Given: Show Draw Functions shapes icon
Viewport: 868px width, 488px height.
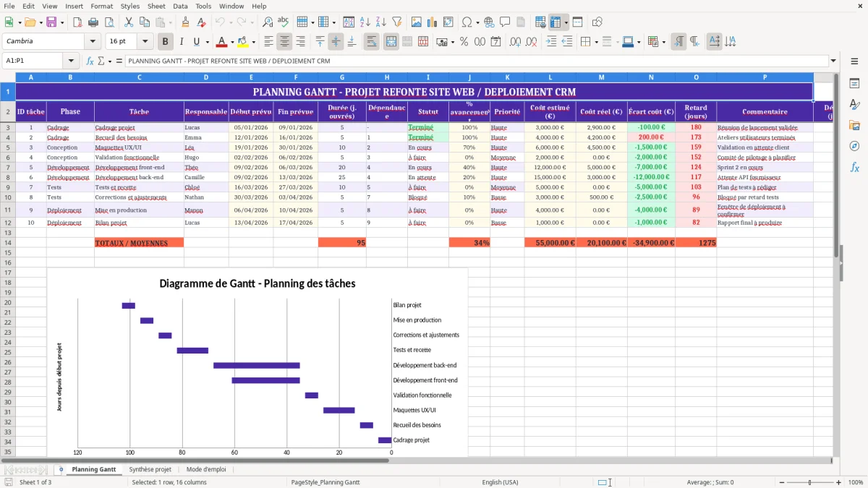Looking at the screenshot, I should click(x=597, y=22).
